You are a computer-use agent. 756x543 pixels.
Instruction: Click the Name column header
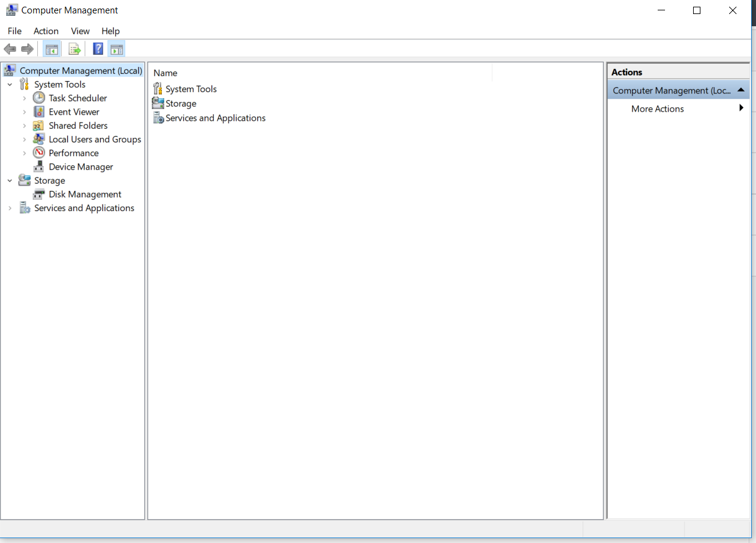[x=165, y=73]
